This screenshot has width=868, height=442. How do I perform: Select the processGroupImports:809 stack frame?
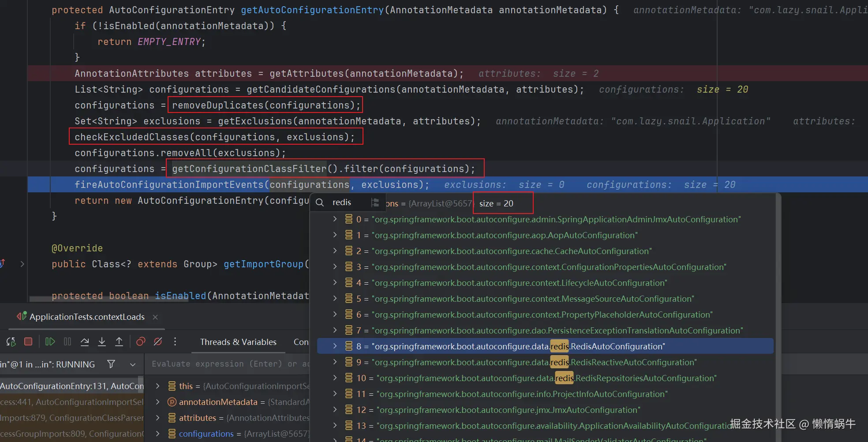coord(72,434)
